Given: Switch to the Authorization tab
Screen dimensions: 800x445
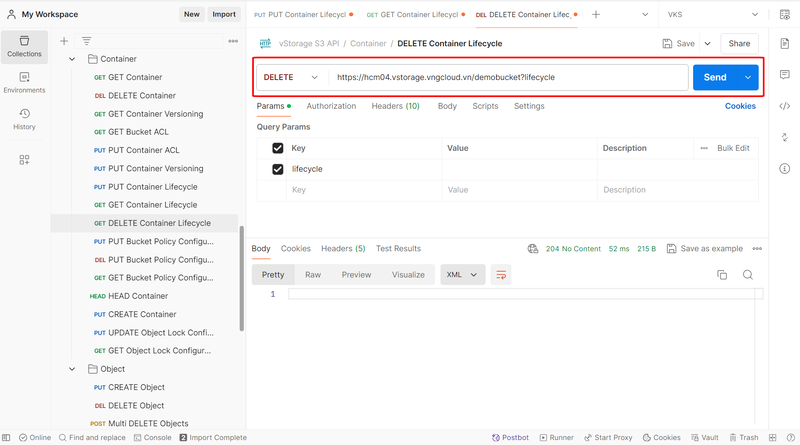Looking at the screenshot, I should tap(331, 106).
